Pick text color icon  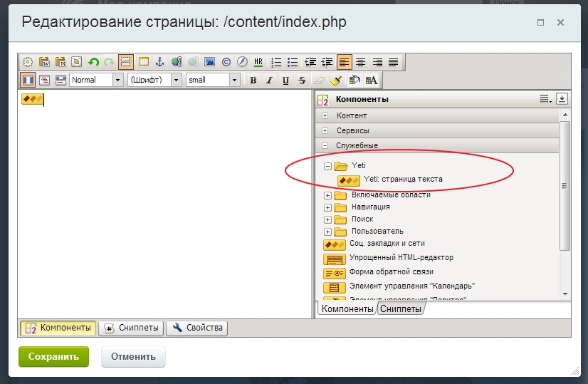pos(372,80)
